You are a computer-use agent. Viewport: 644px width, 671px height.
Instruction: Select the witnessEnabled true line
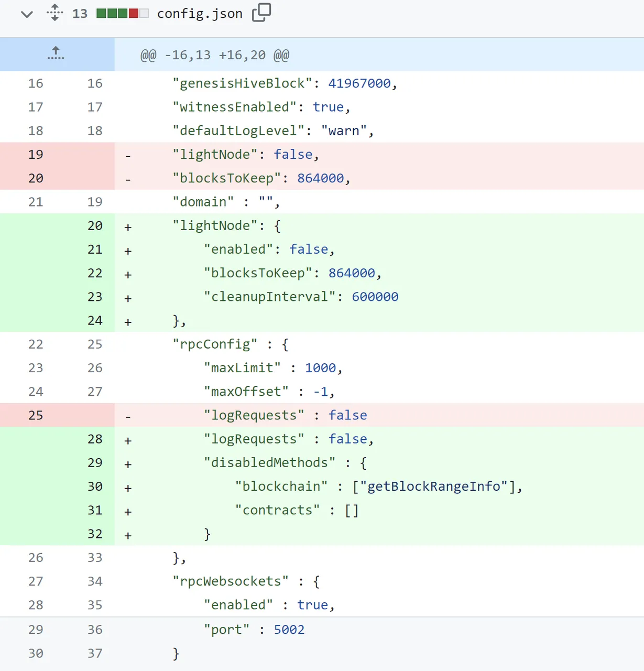pos(260,107)
